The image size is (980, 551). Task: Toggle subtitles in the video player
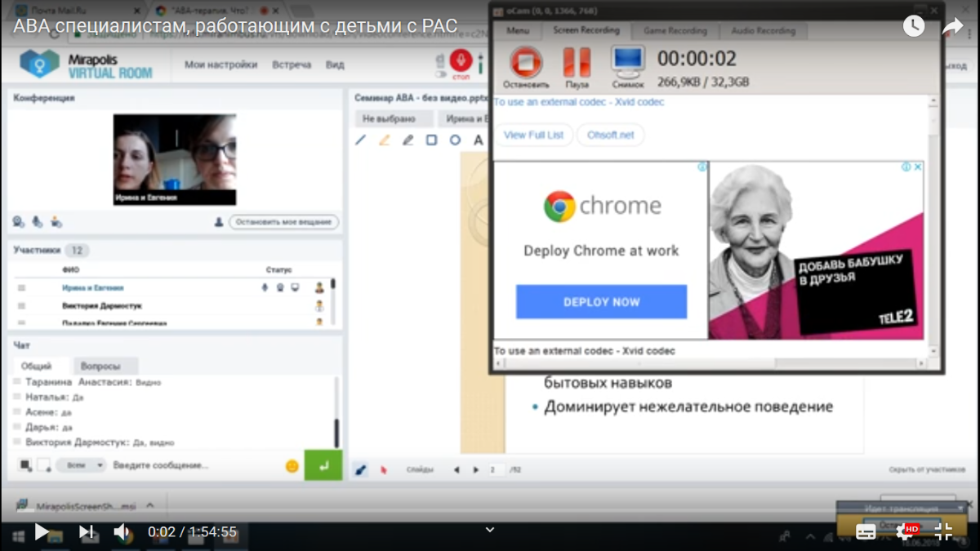point(866,532)
